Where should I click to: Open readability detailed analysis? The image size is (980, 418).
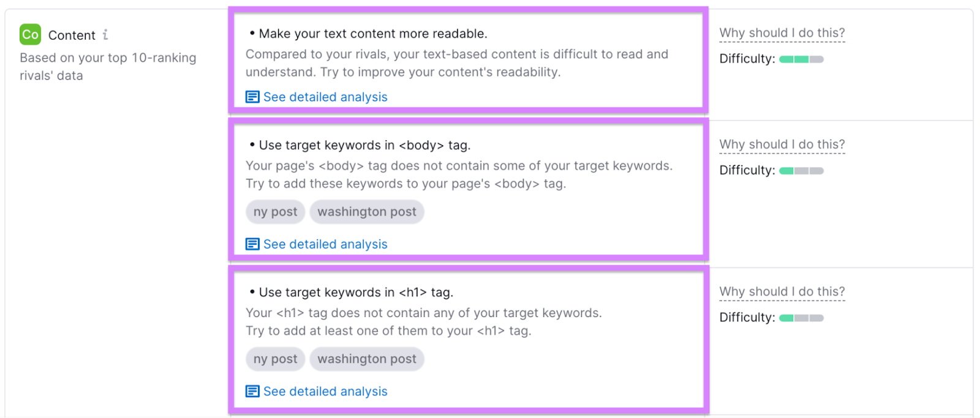325,97
